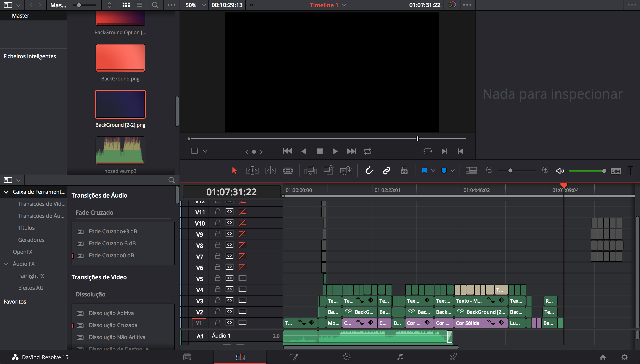Open media pool sort order menu
The width and height of the screenshot is (640, 364).
110,5
